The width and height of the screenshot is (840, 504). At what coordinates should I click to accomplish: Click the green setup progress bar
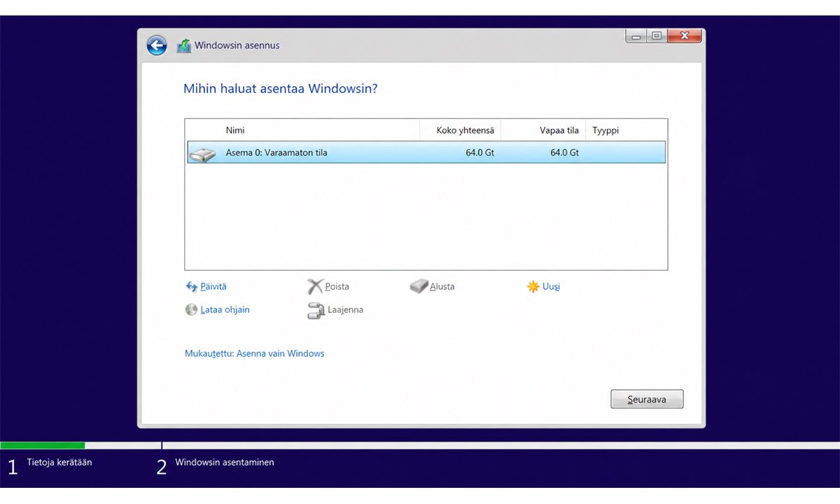tap(42, 445)
